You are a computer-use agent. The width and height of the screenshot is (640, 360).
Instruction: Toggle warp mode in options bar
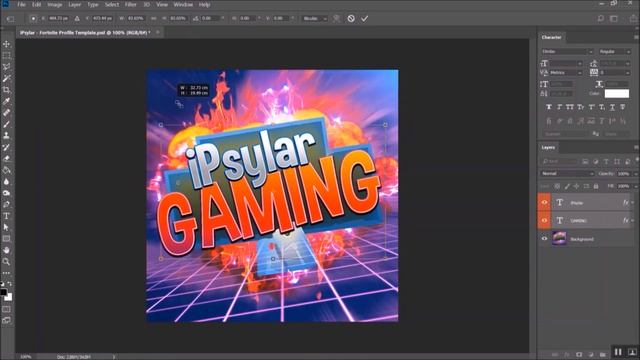336,18
